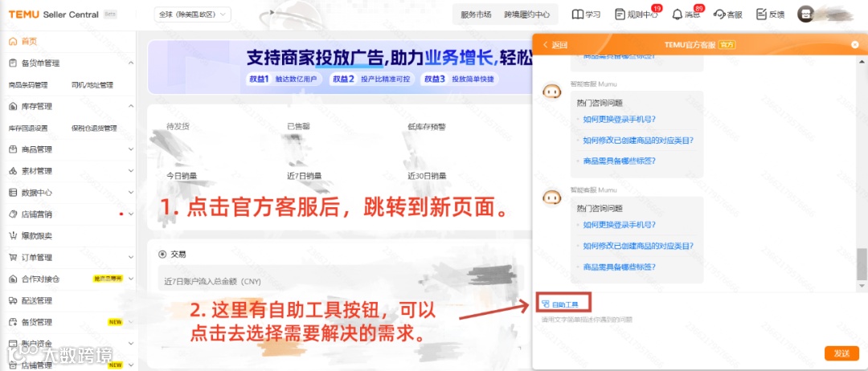This screenshot has width=868, height=371.
Task: Open the 支持商家投放广告 promotional banner
Action: (x=339, y=67)
